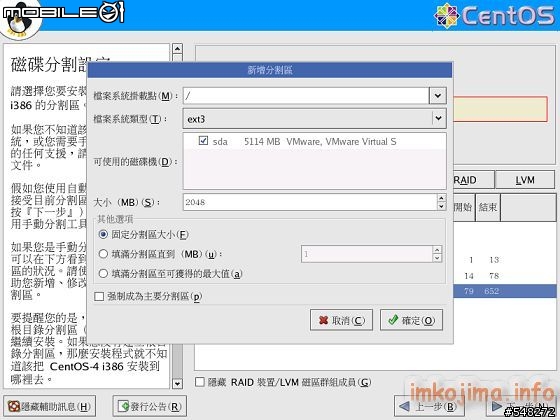
Task: Select fill partition up to MB radio button
Action: tap(103, 254)
